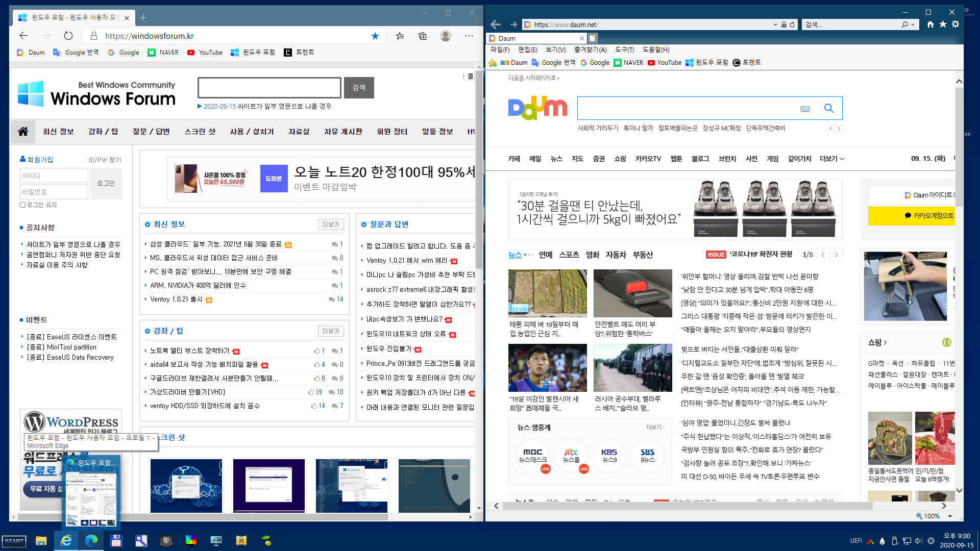Open post 'Ventoy 1.0.21 출시'

(x=176, y=299)
